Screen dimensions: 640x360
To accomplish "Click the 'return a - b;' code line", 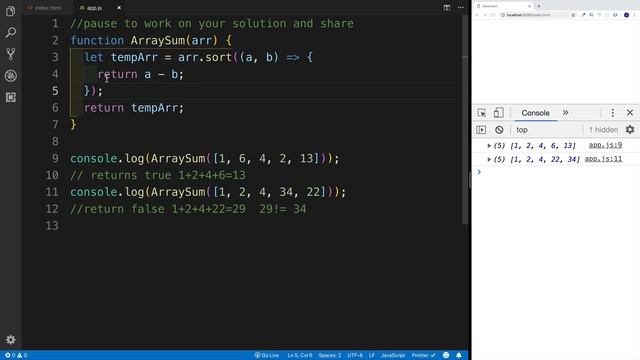I will (x=141, y=74).
